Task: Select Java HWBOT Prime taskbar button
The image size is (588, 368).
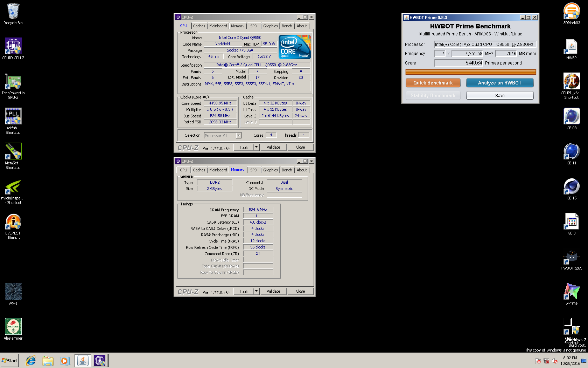Action: tap(83, 361)
